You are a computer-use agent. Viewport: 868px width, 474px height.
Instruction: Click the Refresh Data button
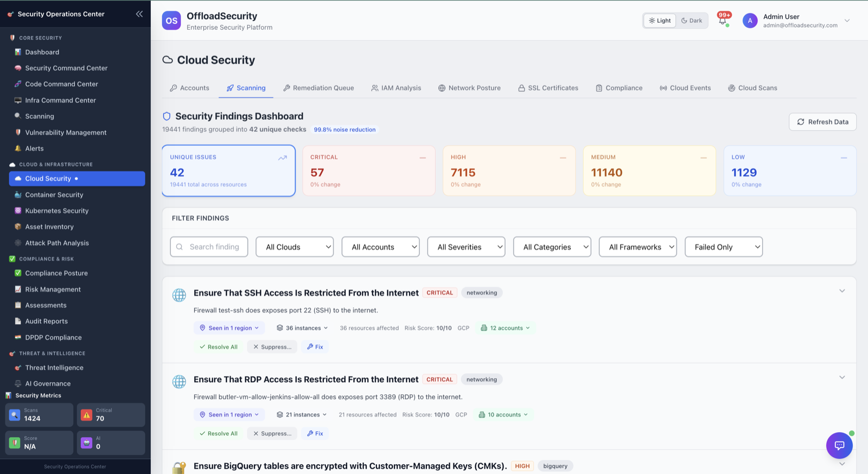pyautogui.click(x=822, y=122)
